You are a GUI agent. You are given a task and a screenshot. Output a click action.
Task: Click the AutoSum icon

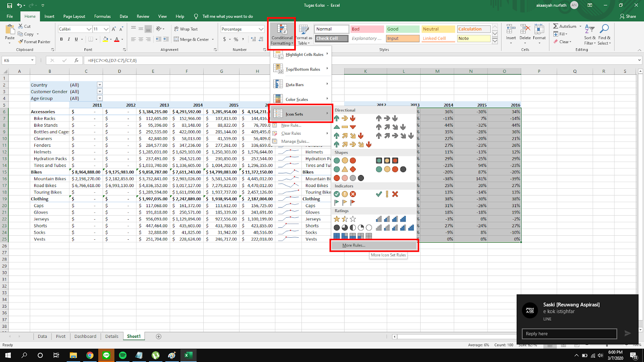point(556,26)
